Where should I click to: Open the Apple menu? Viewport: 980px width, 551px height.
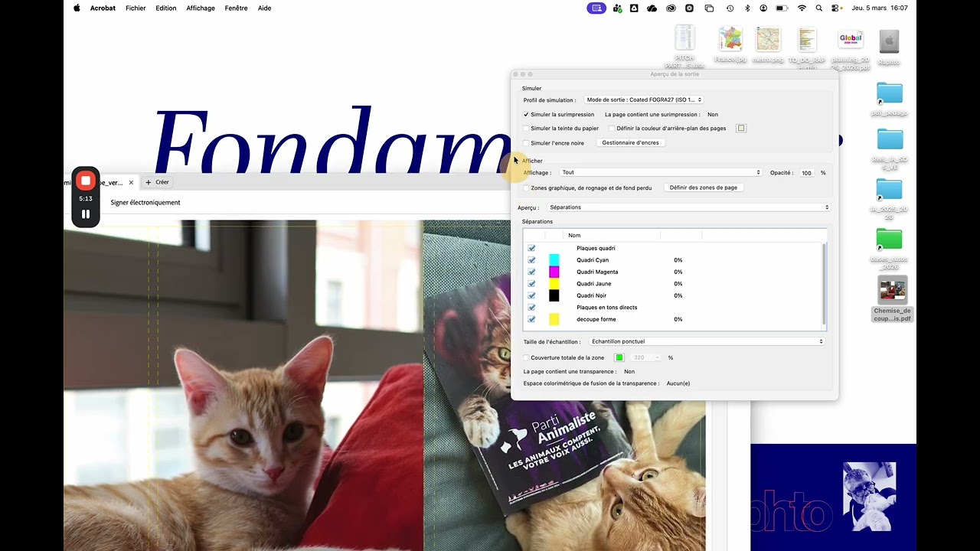[x=77, y=8]
